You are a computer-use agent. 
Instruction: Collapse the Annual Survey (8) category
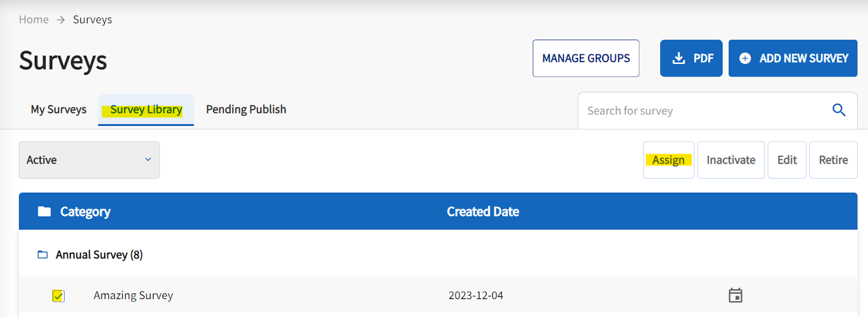tap(99, 255)
